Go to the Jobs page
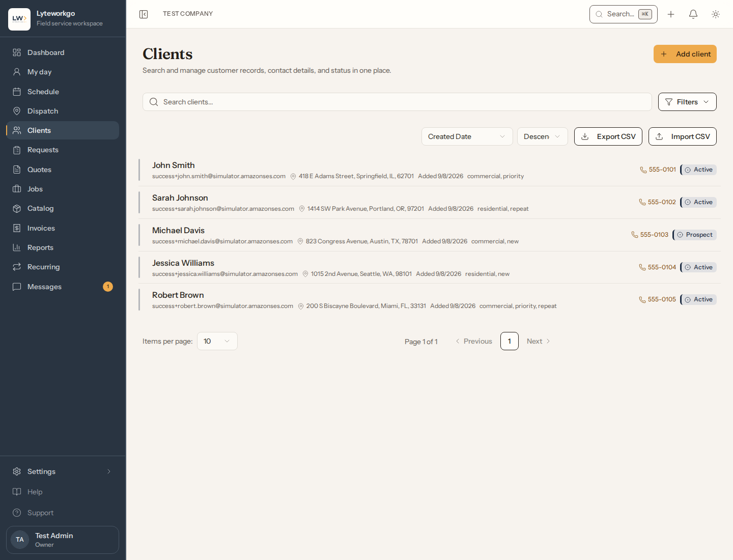 pyautogui.click(x=63, y=189)
